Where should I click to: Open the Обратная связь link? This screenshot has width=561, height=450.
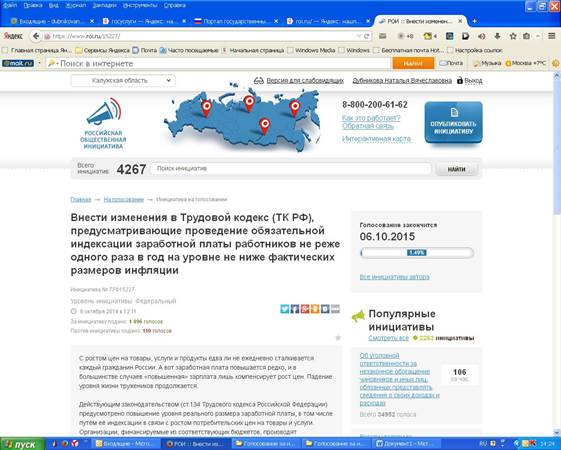point(368,126)
